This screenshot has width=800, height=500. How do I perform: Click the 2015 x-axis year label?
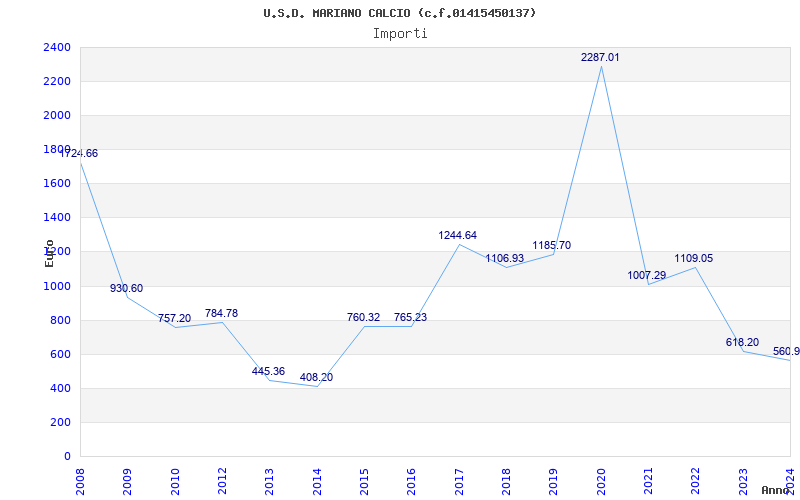(x=364, y=481)
